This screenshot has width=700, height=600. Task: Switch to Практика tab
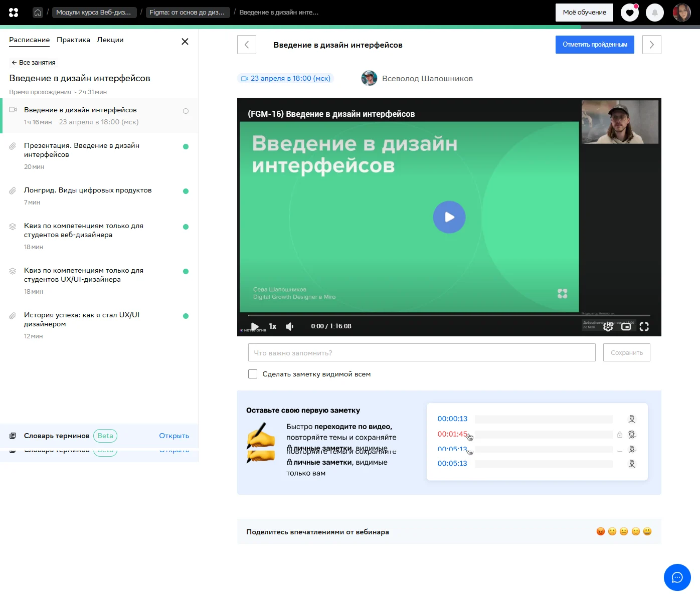pos(73,40)
